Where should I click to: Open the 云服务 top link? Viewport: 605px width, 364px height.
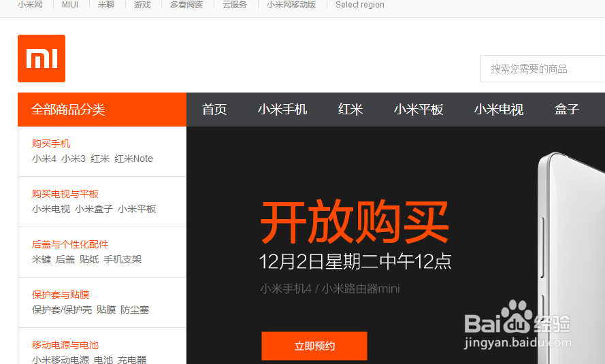point(235,5)
